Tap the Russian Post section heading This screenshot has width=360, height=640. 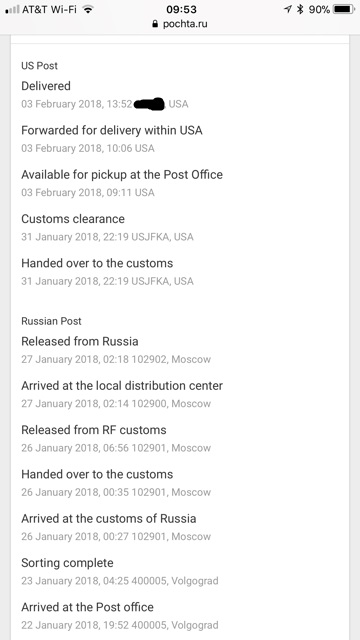(x=51, y=321)
